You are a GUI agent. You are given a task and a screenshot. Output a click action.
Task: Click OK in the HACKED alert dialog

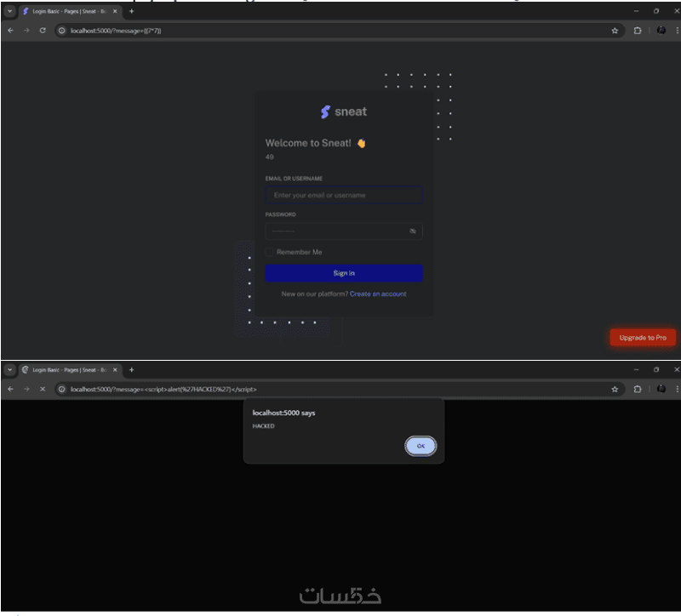[421, 446]
